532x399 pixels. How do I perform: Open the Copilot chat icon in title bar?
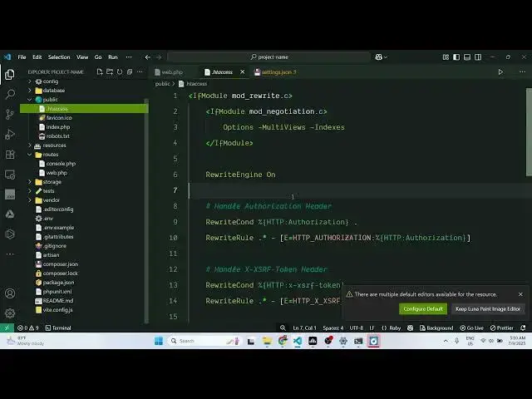pyautogui.click(x=379, y=57)
